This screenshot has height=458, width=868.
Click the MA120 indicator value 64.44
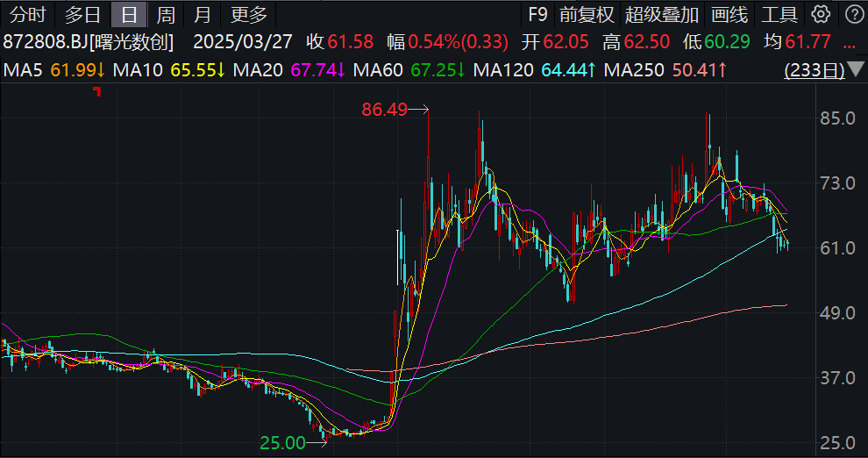tap(568, 70)
